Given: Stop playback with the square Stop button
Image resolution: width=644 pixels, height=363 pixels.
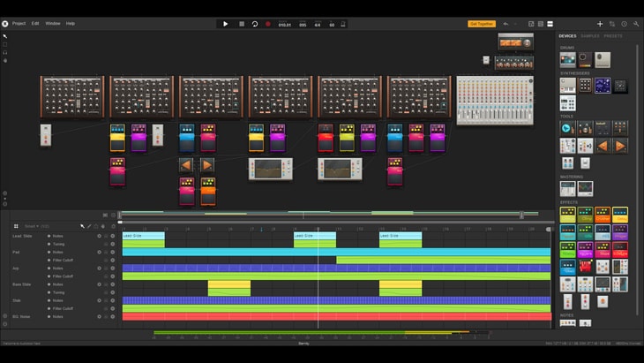Looking at the screenshot, I should (242, 24).
